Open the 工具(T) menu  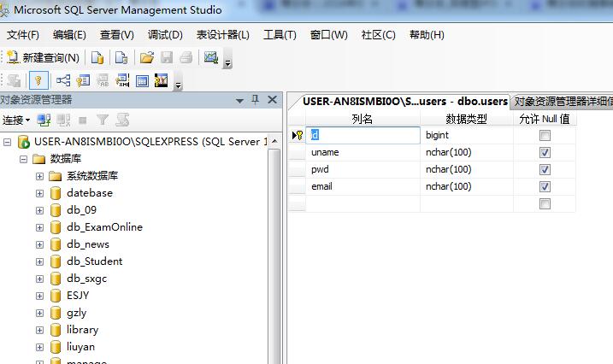point(280,35)
